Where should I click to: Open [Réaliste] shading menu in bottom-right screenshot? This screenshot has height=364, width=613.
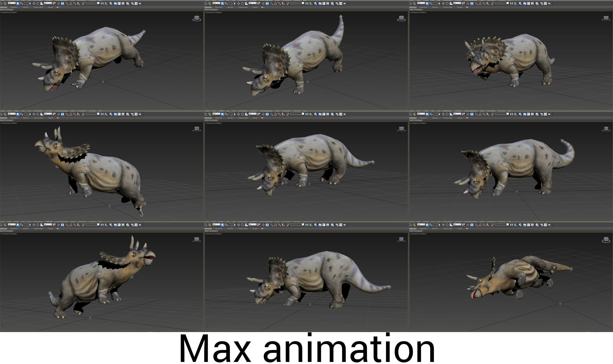(423, 234)
